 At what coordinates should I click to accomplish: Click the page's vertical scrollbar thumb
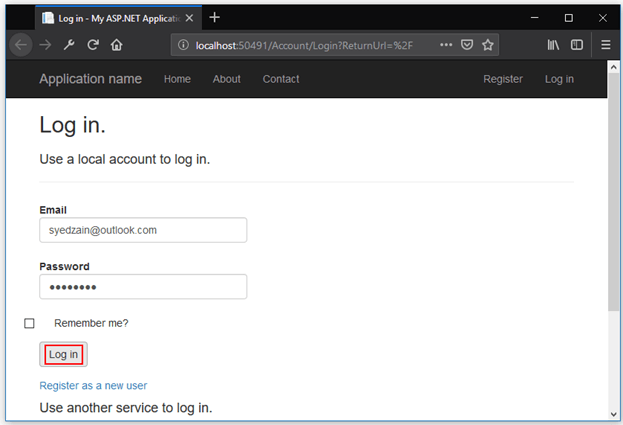613,200
